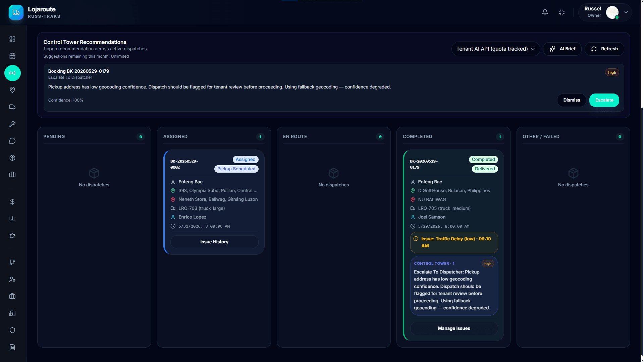Click the Delivered status badge

click(x=485, y=169)
